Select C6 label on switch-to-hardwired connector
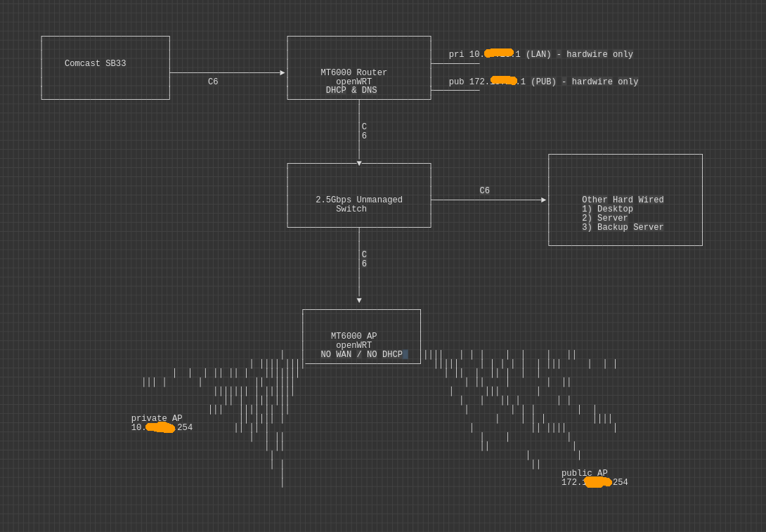 tap(484, 191)
